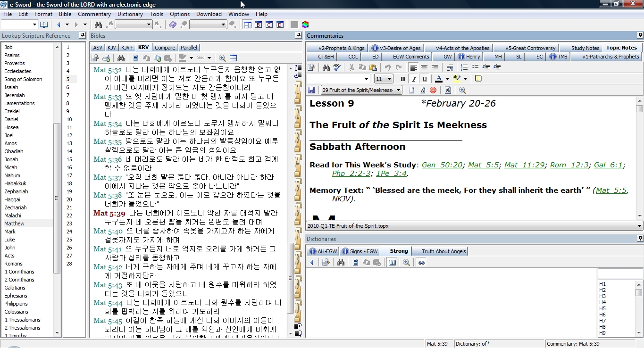Click the red delete topic icon

pos(433,90)
